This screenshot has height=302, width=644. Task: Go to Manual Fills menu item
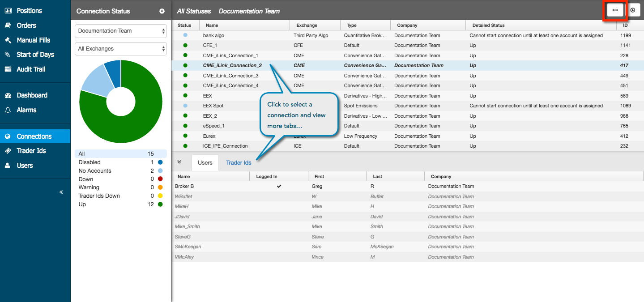[x=34, y=40]
